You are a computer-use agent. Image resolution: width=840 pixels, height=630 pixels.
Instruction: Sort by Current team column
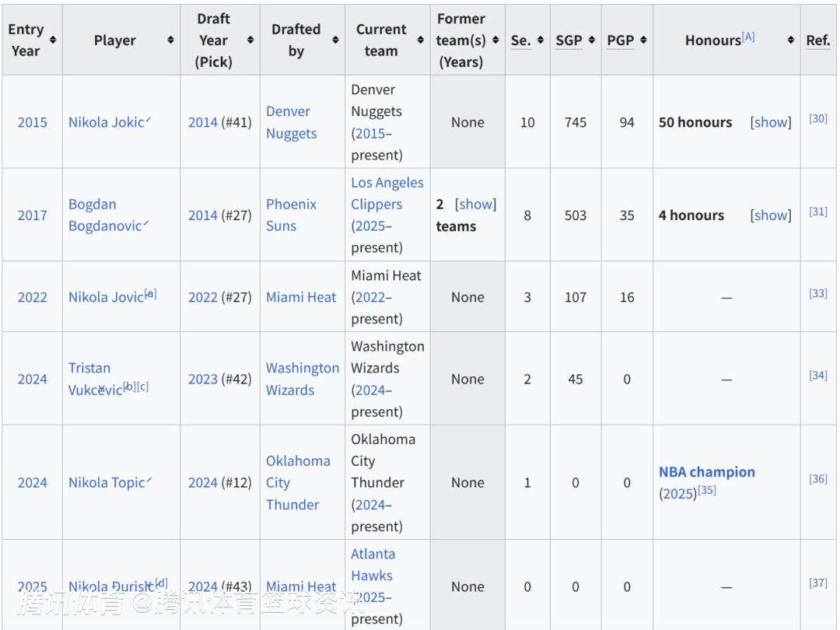coord(421,40)
